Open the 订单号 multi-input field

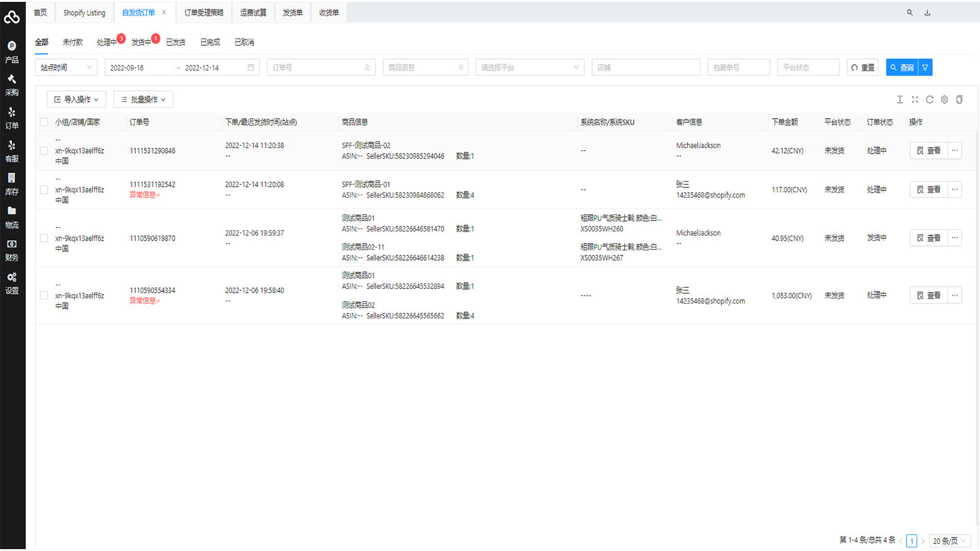pos(322,67)
